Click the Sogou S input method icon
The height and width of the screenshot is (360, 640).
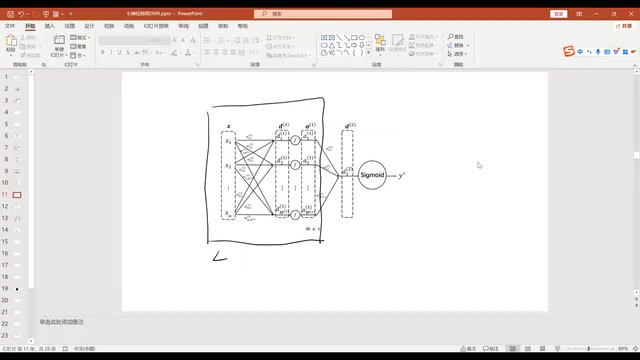click(569, 51)
